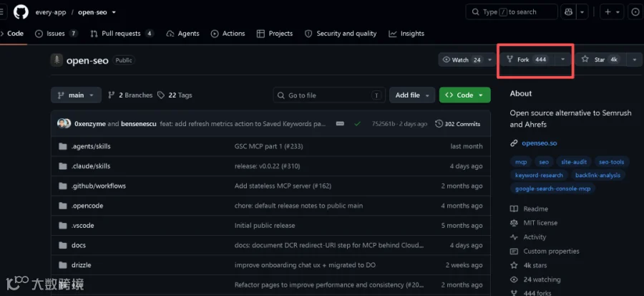This screenshot has width=644, height=296.
Task: Open the docs folder
Action: [79, 245]
